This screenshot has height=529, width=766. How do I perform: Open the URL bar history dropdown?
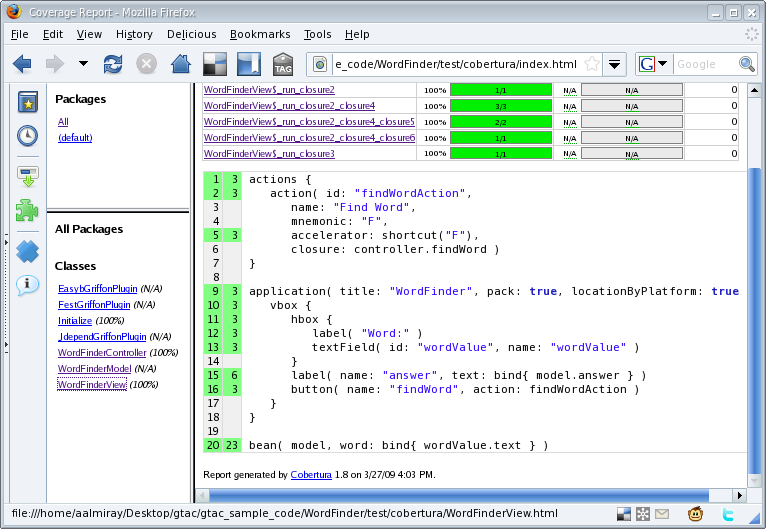click(x=614, y=64)
